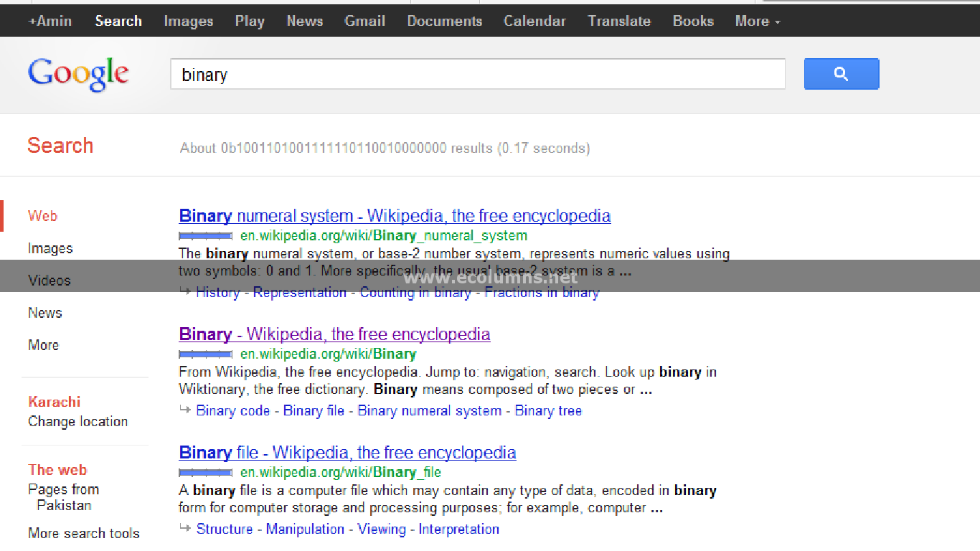Click the en.wikipedia.org/wiki/Binary_file URL
The width and height of the screenshot is (980, 551).
click(x=341, y=472)
